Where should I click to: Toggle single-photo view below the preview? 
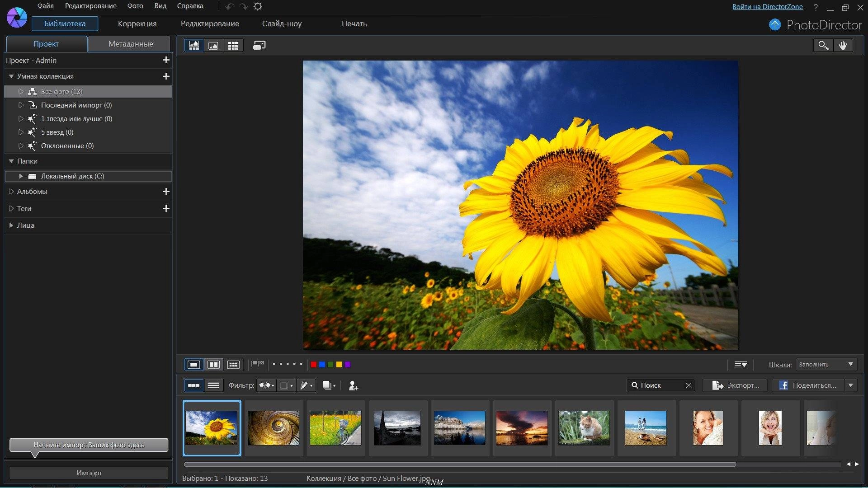pyautogui.click(x=193, y=365)
